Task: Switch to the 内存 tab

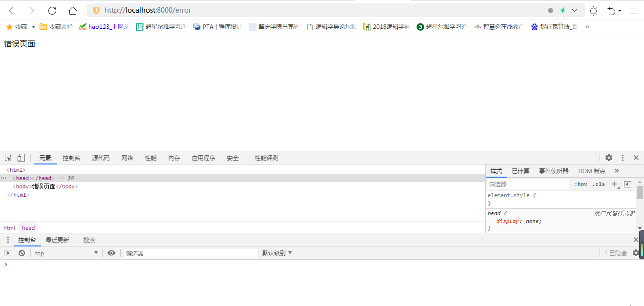Action: click(x=174, y=158)
